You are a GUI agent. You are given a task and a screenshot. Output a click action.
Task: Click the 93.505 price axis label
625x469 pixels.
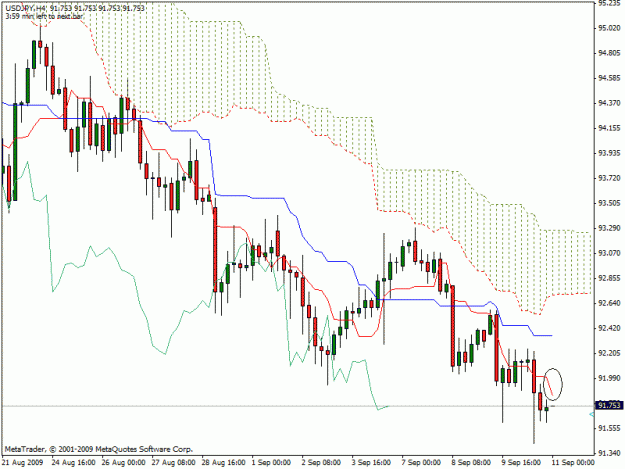(x=609, y=203)
